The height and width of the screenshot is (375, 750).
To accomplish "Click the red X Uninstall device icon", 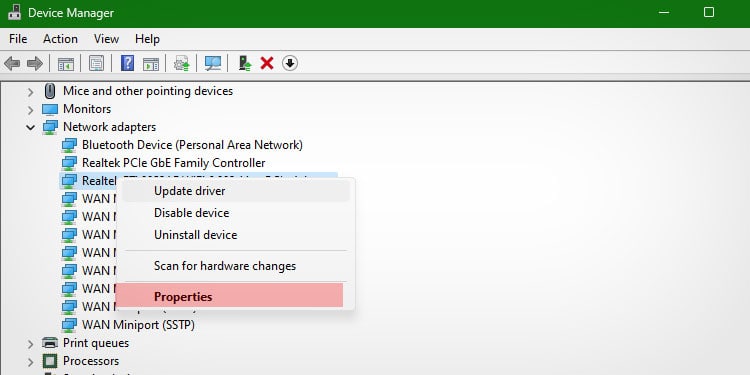I will point(267,63).
